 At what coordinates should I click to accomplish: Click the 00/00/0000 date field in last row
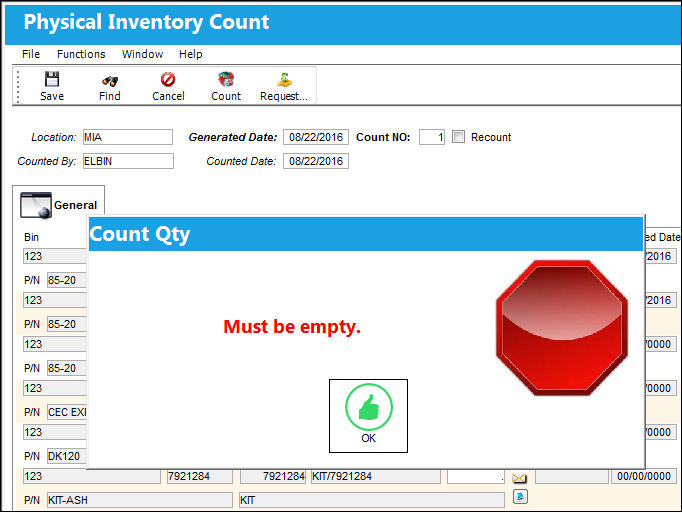[x=644, y=476]
